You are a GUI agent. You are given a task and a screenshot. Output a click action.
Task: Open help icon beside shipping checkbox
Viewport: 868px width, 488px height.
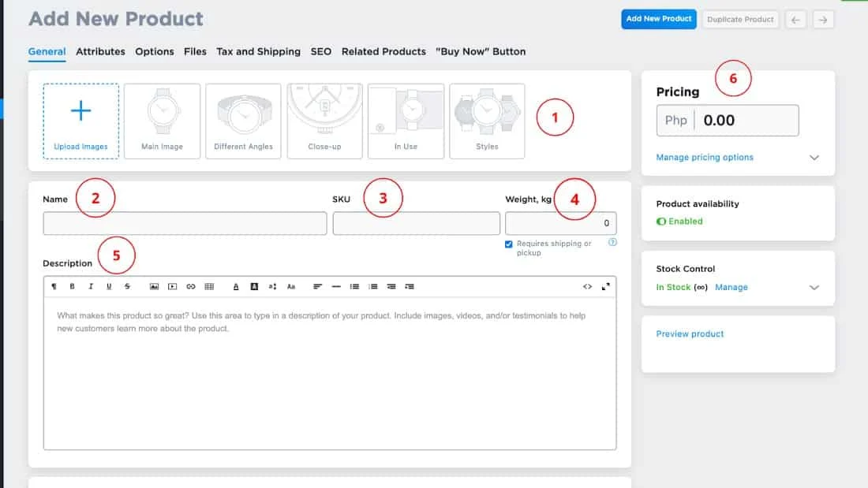click(x=612, y=242)
